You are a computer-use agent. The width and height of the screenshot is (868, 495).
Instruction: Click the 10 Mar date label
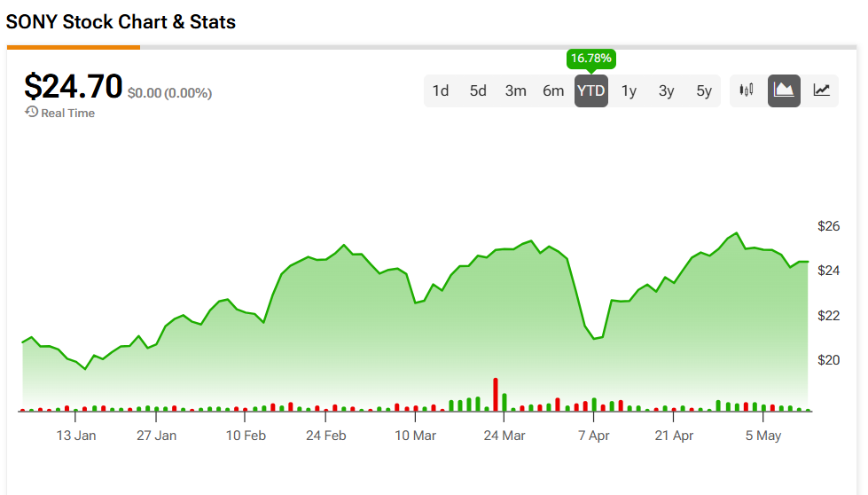coord(415,436)
